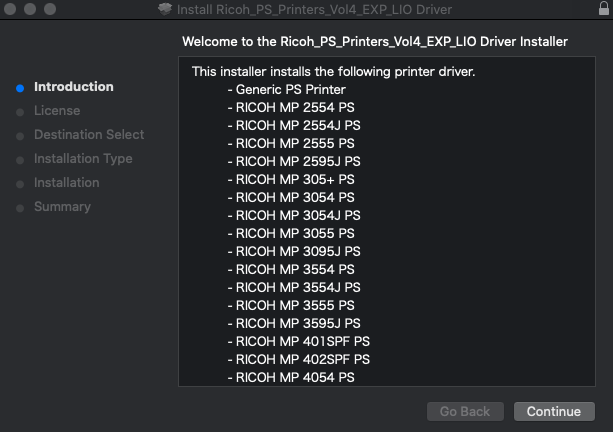Click the red close window button
This screenshot has height=432, width=613.
tap(10, 9)
